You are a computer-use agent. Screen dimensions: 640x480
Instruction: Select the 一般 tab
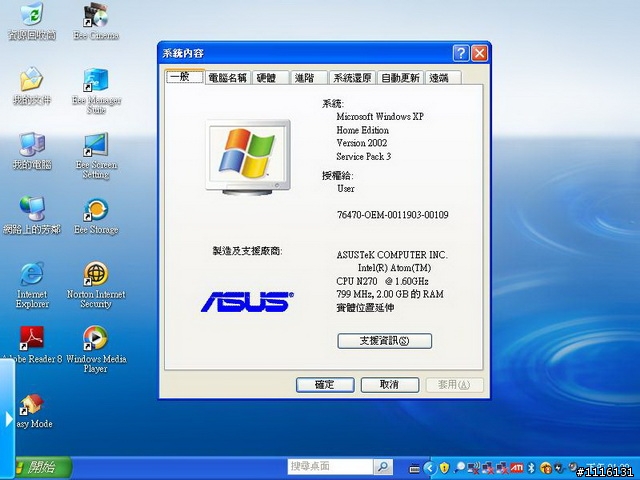(184, 76)
